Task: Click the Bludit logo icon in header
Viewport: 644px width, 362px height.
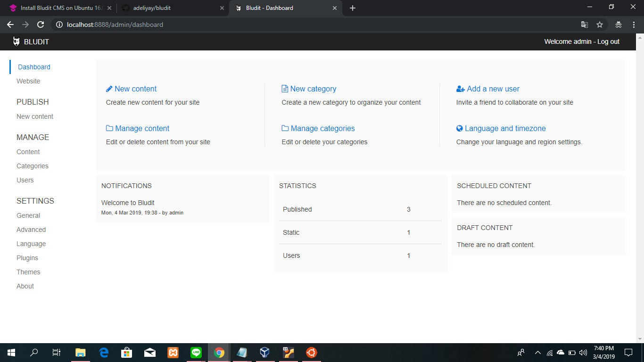Action: click(17, 41)
